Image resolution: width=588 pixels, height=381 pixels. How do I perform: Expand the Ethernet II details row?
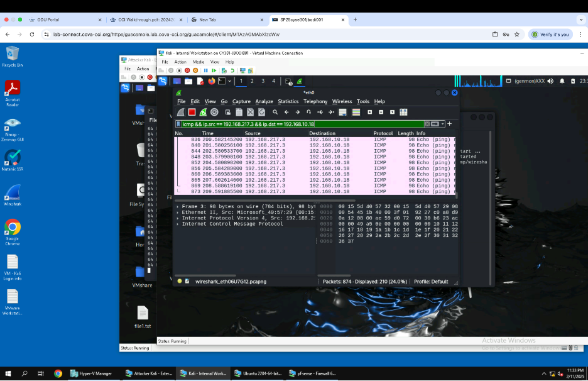[x=178, y=213]
